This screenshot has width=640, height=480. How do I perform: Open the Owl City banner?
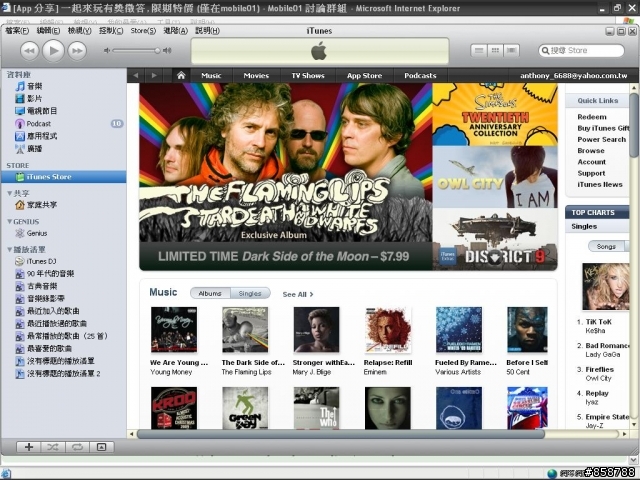[x=495, y=177]
